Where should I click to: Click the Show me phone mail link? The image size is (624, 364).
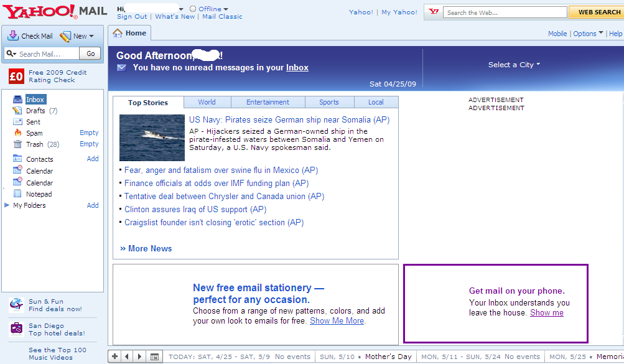click(547, 313)
